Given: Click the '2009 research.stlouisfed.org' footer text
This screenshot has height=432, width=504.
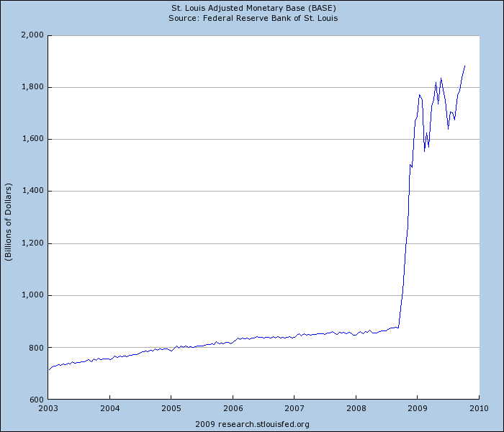Looking at the screenshot, I should point(252,424).
